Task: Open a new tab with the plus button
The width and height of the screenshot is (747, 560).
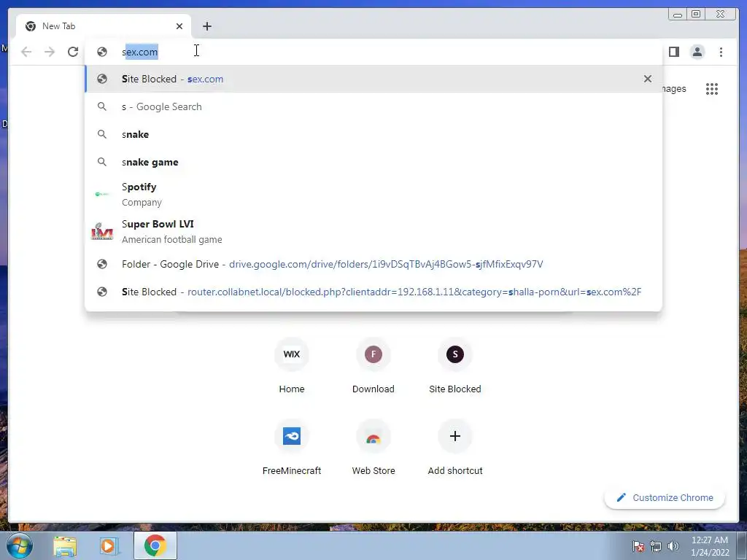Action: coord(206,26)
